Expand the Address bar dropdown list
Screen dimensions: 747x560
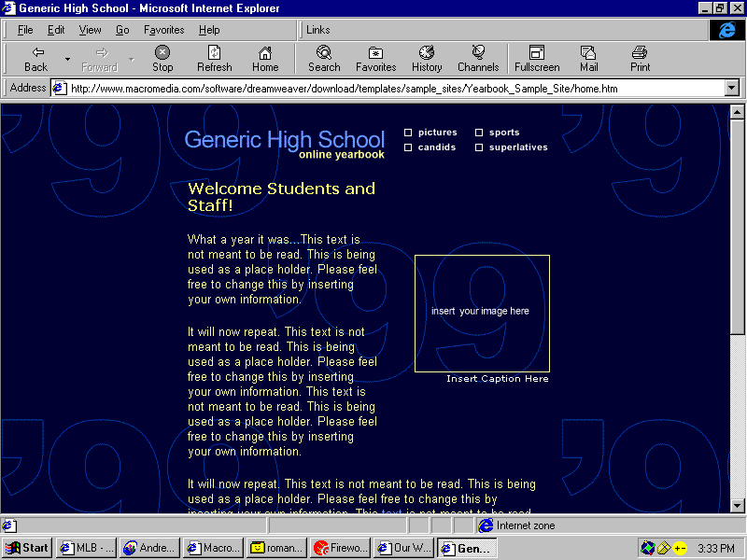click(x=732, y=88)
